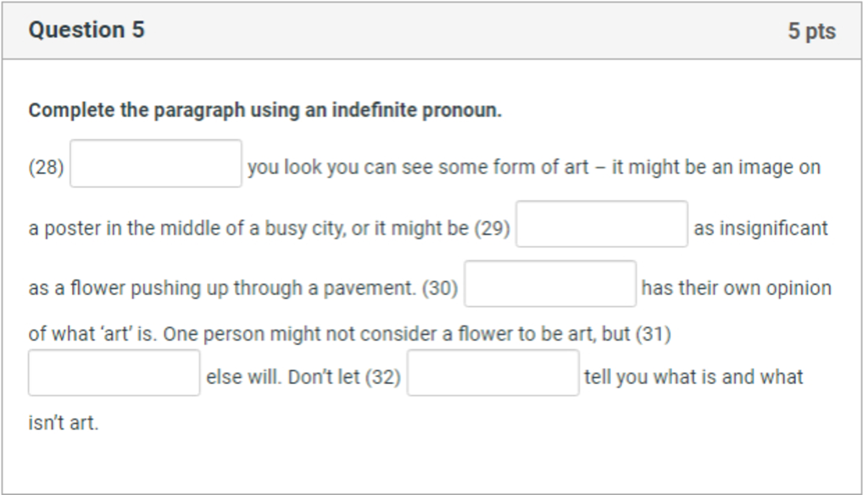
Task: Click the '(30)' number label
Action: [x=440, y=288]
